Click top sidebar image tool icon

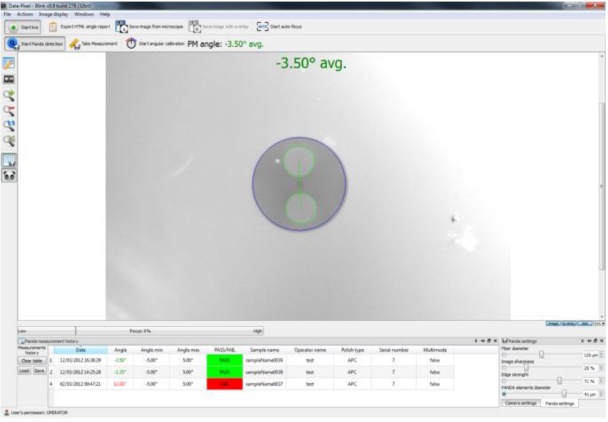pyautogui.click(x=10, y=63)
